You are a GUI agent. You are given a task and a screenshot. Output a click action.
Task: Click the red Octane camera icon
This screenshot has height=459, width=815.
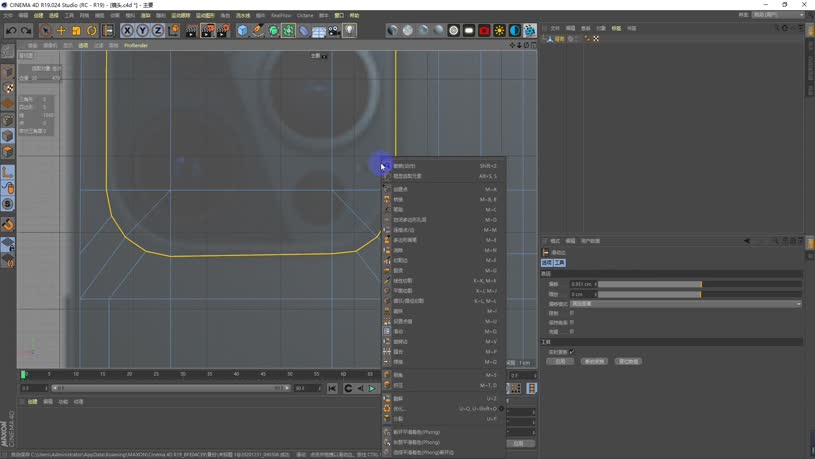coord(484,31)
